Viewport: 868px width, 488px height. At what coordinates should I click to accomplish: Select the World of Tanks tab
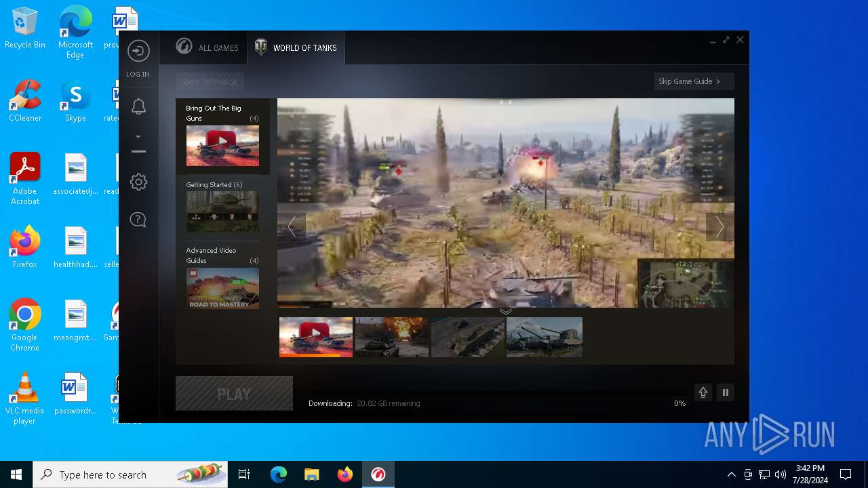click(x=296, y=47)
